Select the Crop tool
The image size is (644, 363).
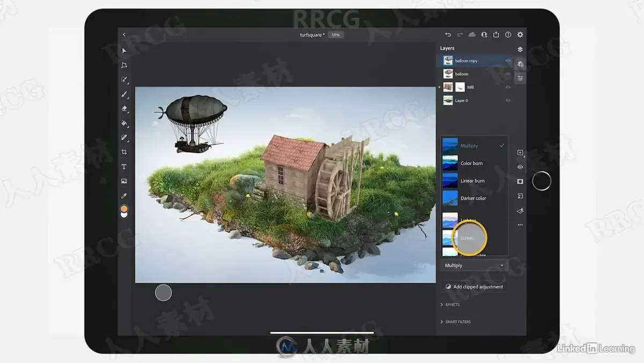[x=124, y=152]
